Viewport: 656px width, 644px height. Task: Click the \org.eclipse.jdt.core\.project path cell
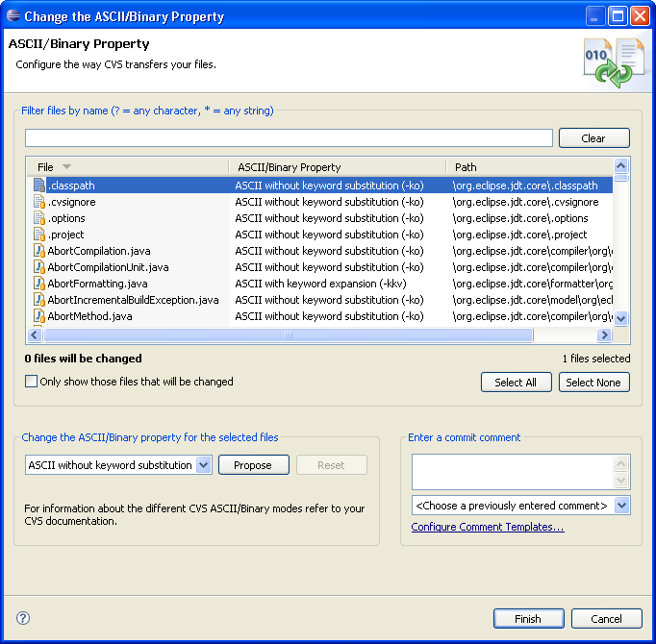pos(519,235)
